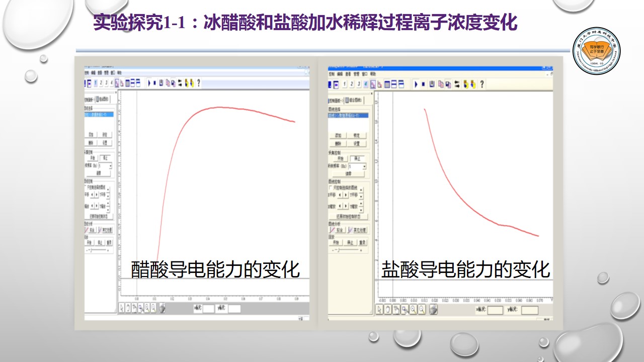
Task: Click the page number 2 icon in the right window's toolbar
Action: (352, 84)
